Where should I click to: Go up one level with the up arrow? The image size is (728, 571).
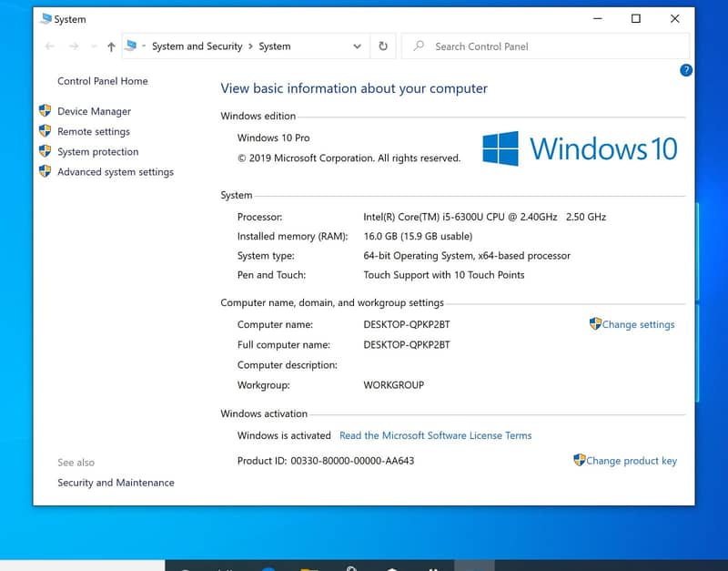pos(111,46)
